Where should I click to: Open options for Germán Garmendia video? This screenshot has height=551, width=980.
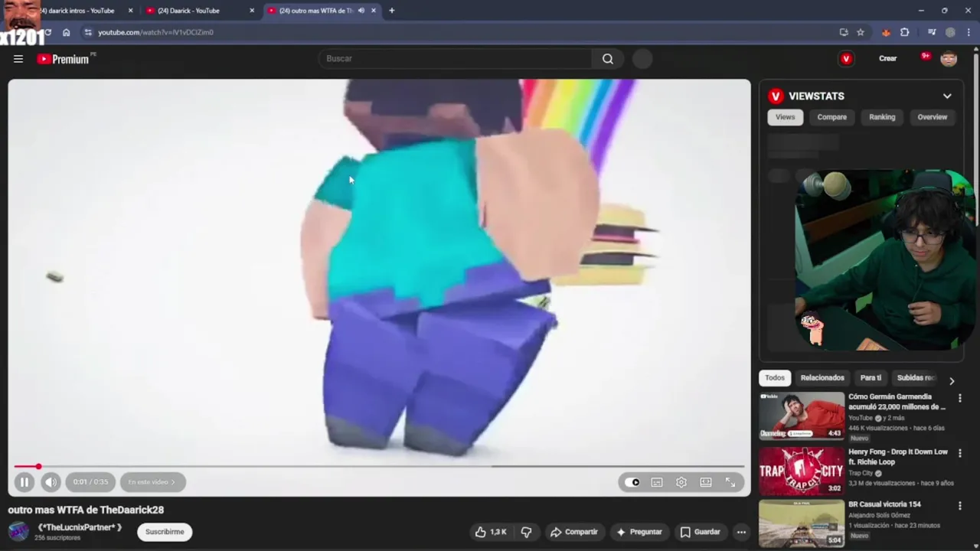point(959,399)
